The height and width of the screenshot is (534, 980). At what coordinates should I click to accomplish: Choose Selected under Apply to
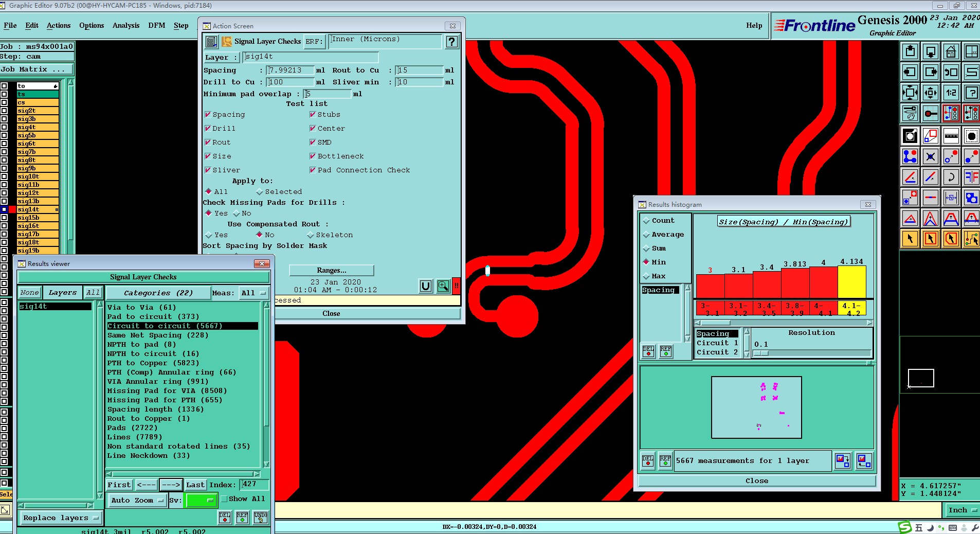(260, 192)
